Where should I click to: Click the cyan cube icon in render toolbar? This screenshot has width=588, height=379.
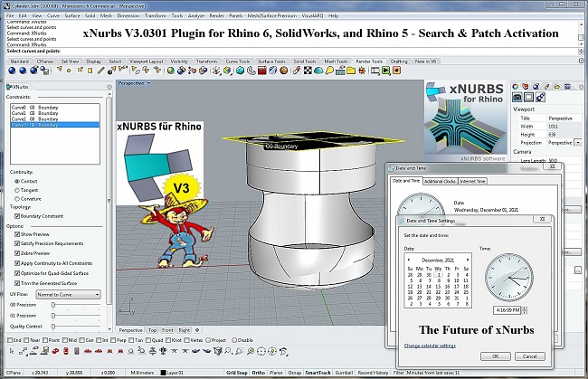point(241,71)
